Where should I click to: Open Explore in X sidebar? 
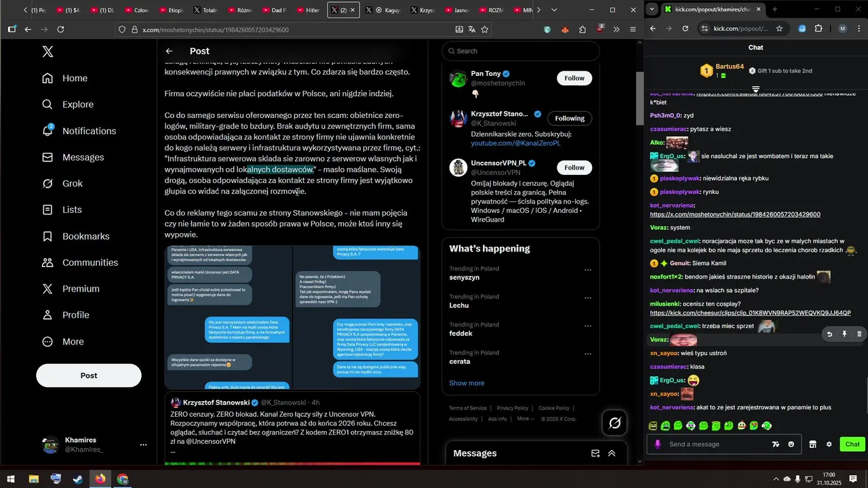click(x=67, y=104)
